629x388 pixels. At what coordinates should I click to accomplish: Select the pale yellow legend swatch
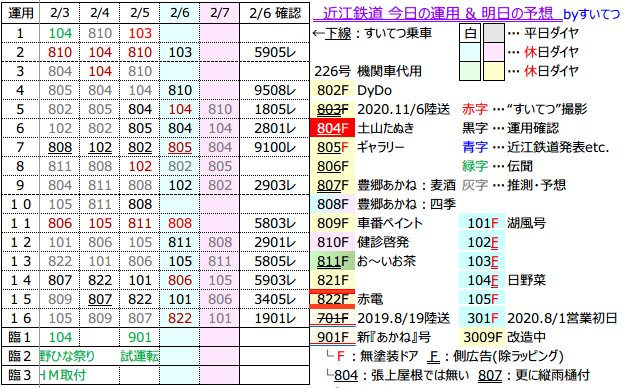(x=494, y=71)
